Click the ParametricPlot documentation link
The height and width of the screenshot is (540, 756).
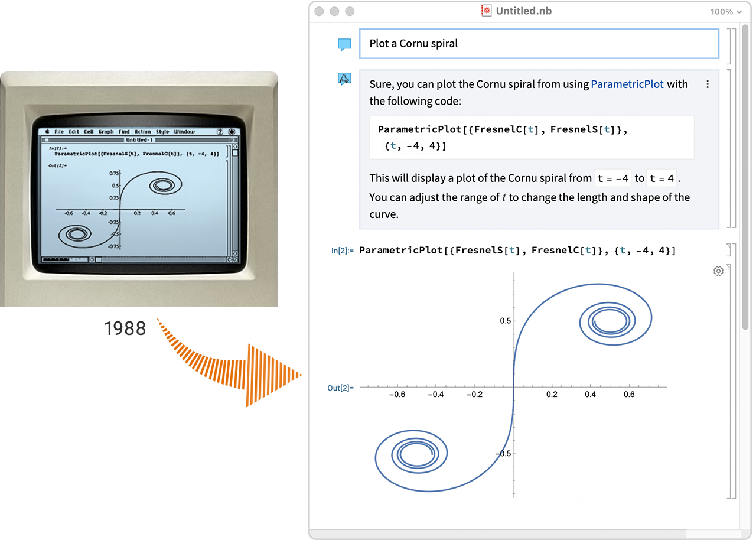point(627,84)
